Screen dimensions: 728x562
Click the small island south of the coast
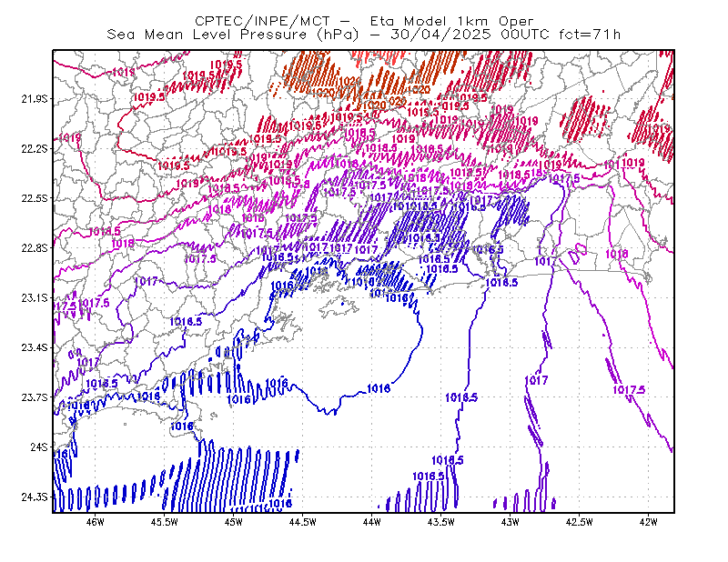[x=339, y=306]
